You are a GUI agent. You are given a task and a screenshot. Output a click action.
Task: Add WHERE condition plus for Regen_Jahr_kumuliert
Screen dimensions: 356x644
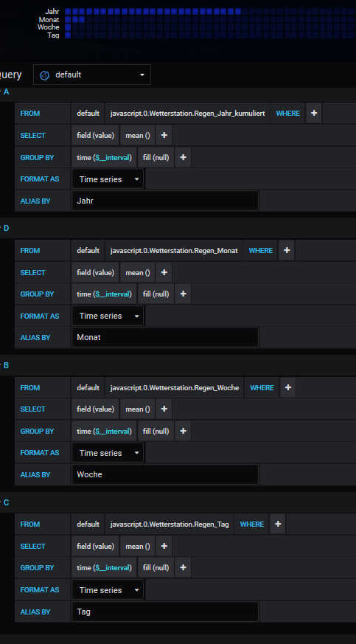pos(314,114)
